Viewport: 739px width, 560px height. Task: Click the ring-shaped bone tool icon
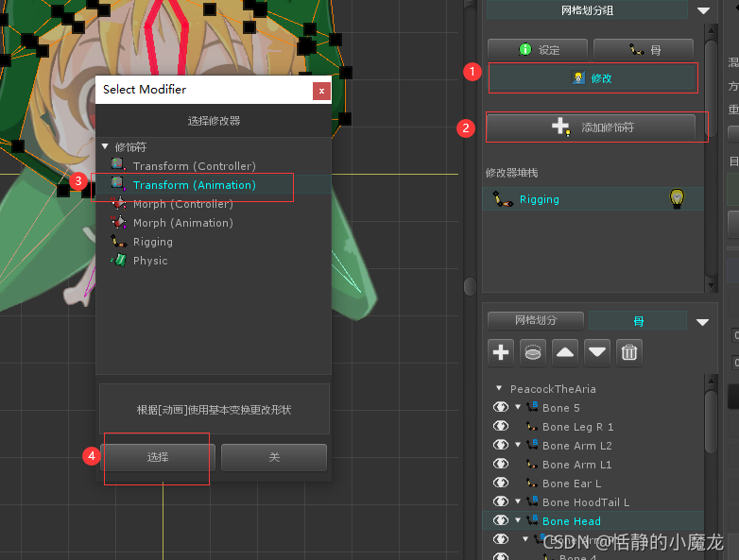click(x=533, y=352)
